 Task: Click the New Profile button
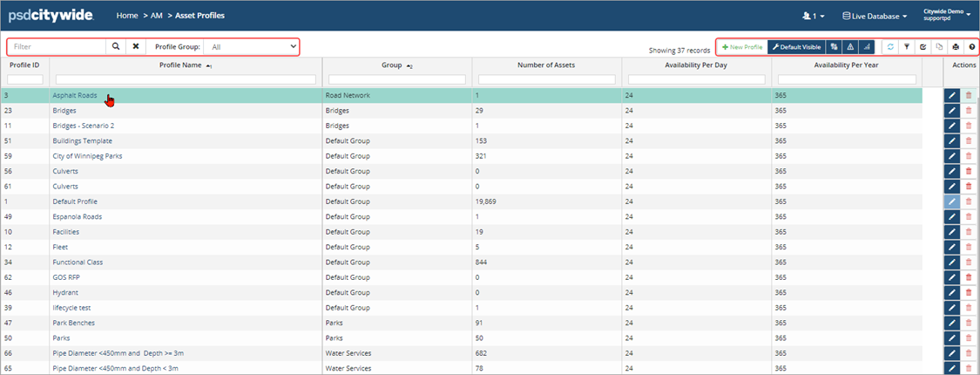click(x=742, y=47)
